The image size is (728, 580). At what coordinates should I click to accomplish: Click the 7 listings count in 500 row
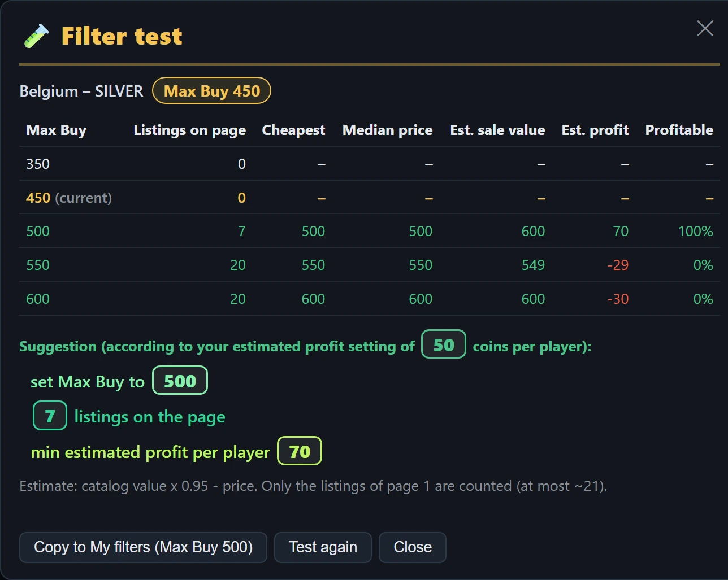(241, 231)
